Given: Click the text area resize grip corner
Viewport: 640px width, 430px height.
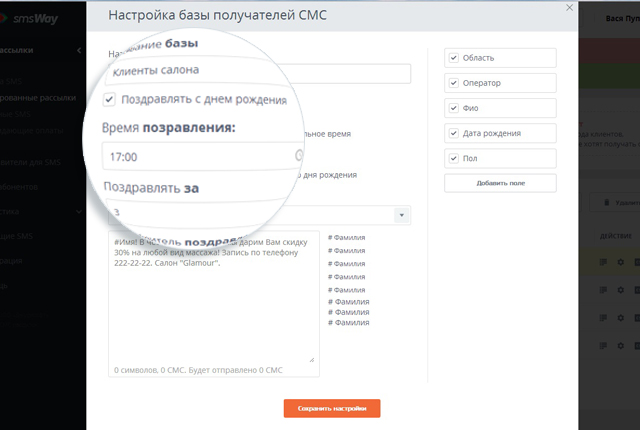Looking at the screenshot, I should click(312, 359).
